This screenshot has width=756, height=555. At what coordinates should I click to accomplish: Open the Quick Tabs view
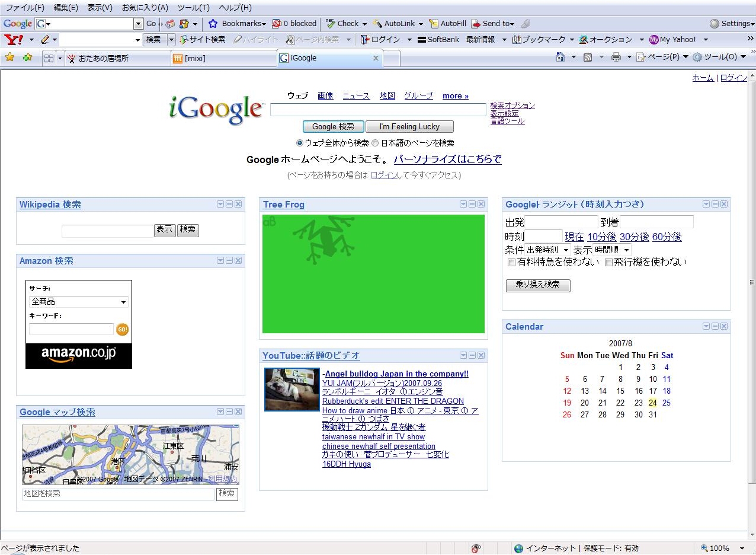49,58
